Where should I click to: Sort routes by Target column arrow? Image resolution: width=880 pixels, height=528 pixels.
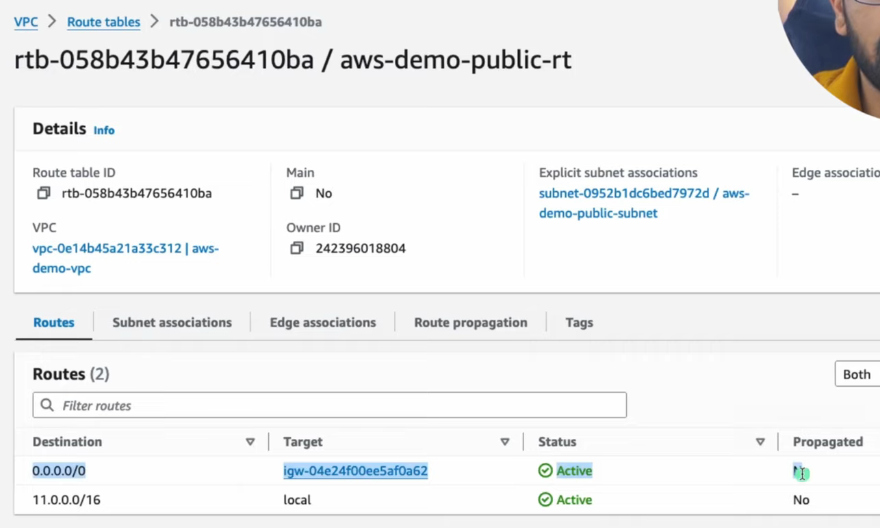tap(505, 442)
